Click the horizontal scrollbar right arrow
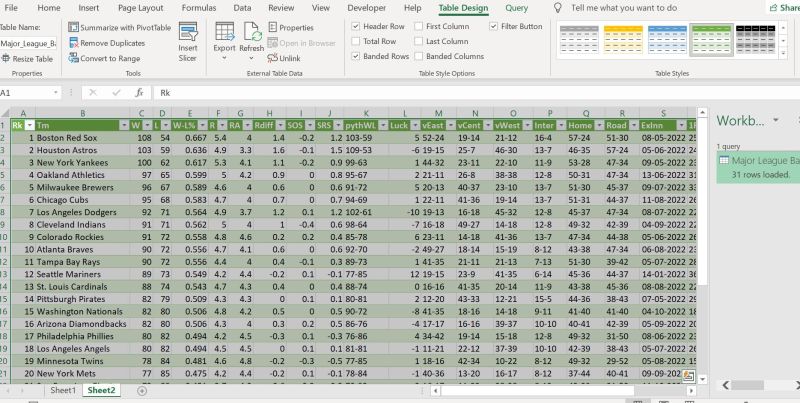Image resolution: width=800 pixels, height=403 pixels. pyautogui.click(x=691, y=391)
